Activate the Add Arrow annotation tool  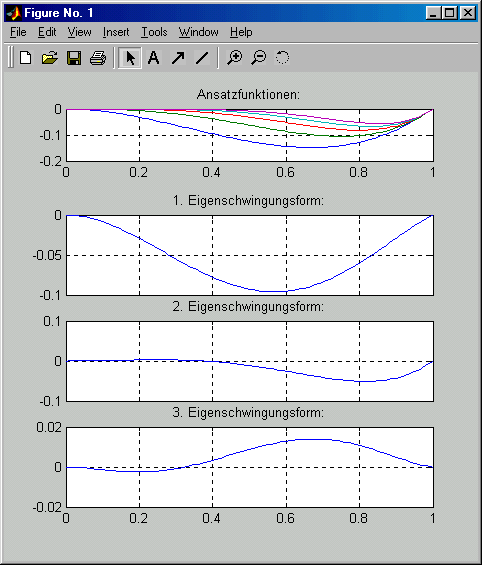point(178,58)
